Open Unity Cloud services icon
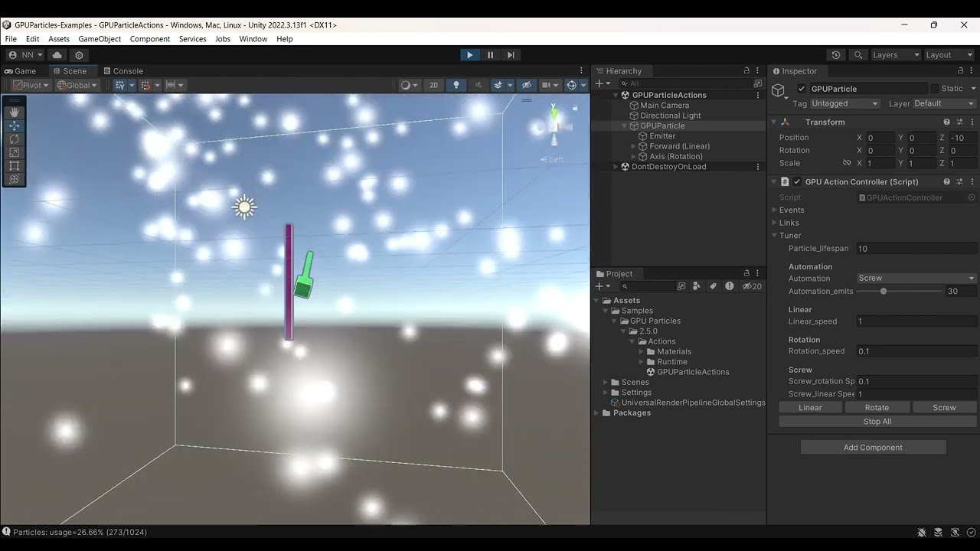 (x=57, y=55)
